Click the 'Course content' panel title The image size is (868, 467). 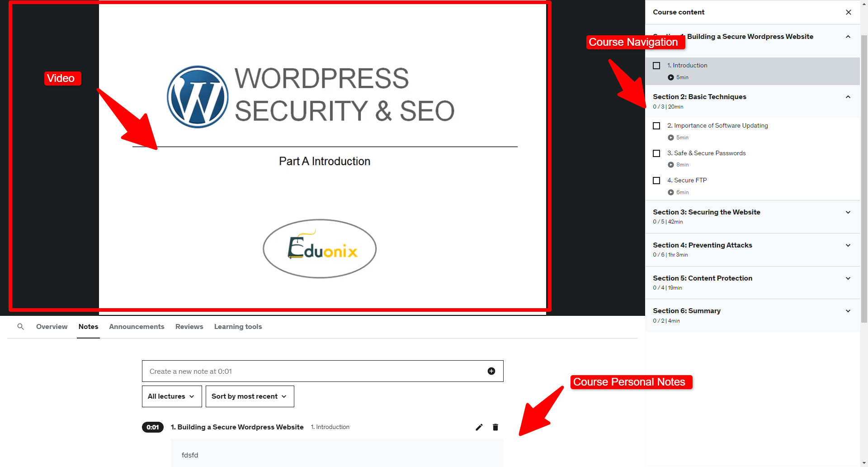click(x=679, y=12)
